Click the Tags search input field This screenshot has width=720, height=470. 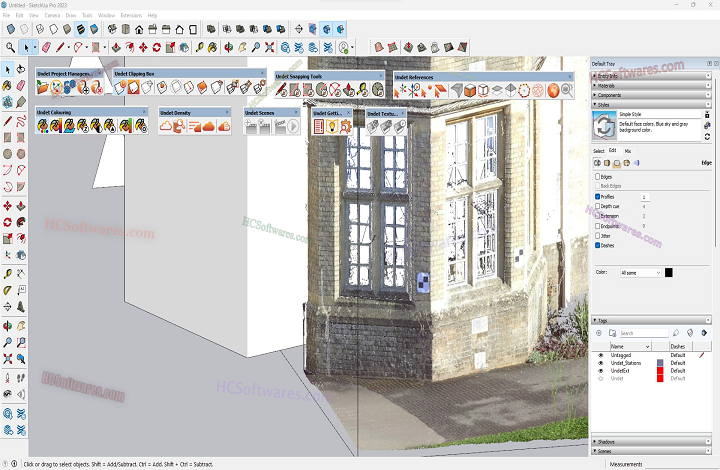click(x=640, y=333)
